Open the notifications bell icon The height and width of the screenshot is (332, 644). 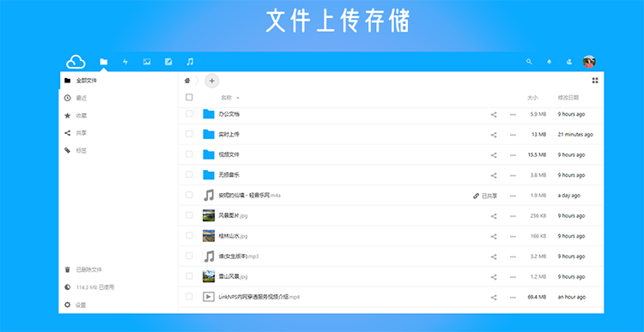(x=550, y=62)
